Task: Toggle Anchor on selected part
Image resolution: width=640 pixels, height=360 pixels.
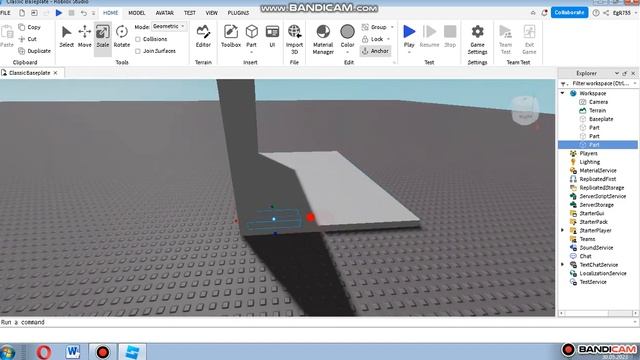Action: pyautogui.click(x=375, y=51)
